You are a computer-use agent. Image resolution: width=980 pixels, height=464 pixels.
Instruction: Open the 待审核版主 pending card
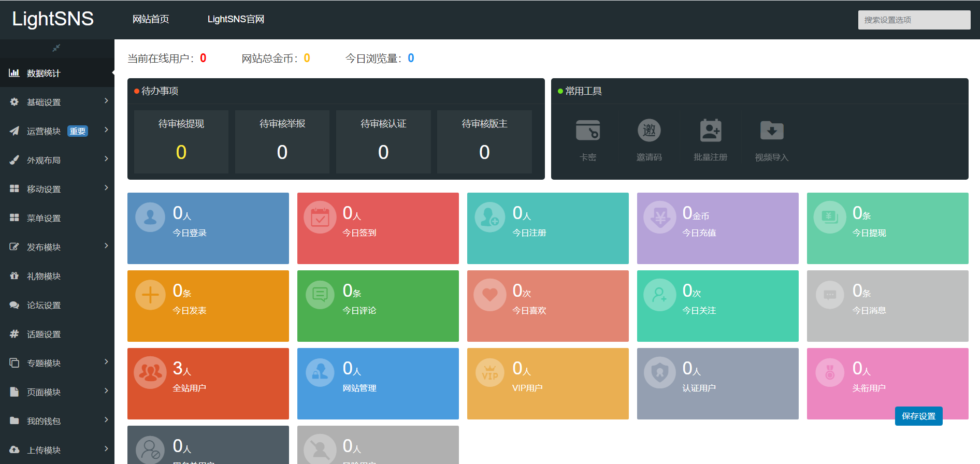click(x=484, y=141)
